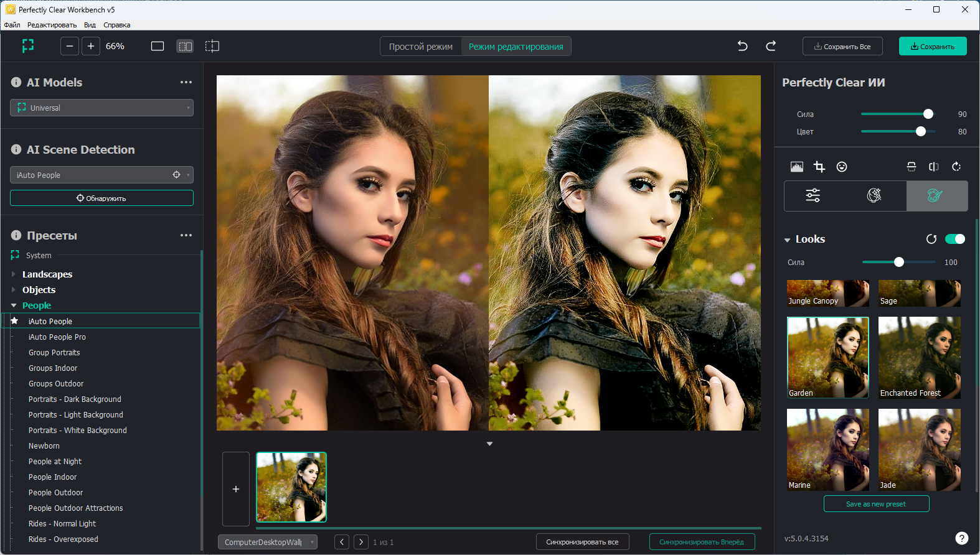Click the undo arrow icon
This screenshot has height=555, width=980.
(742, 46)
